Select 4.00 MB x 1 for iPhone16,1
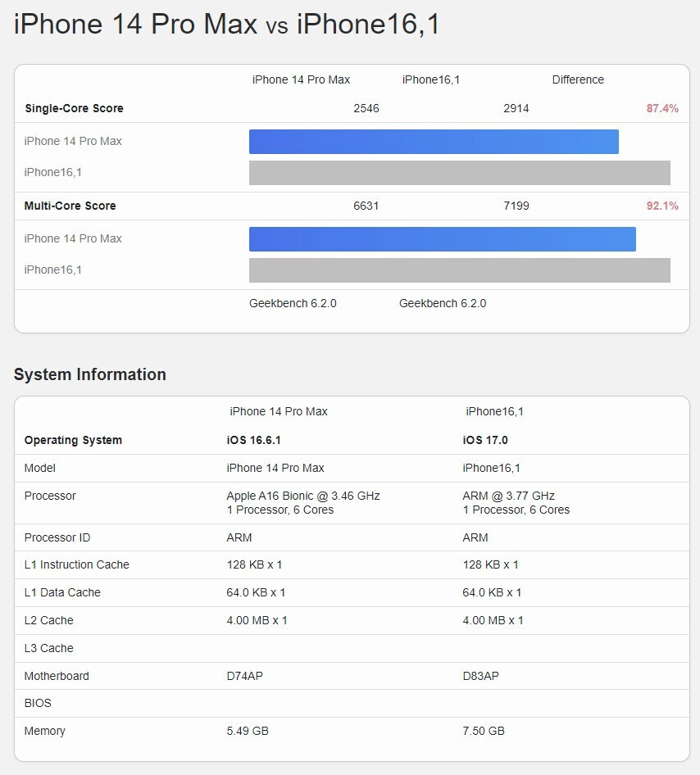Screen dimensions: 700x775 tap(493, 620)
